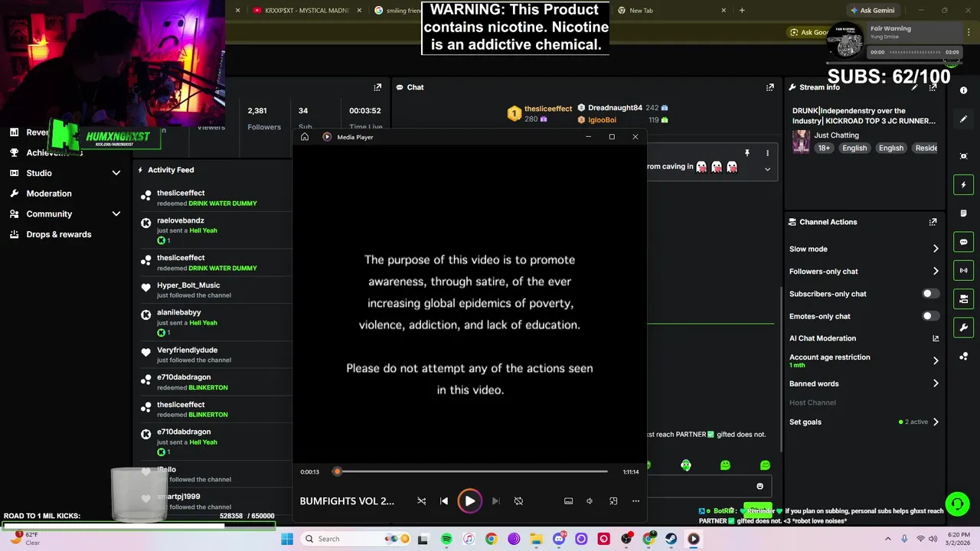This screenshot has height=551, width=980.
Task: Click the volume icon in Media Player
Action: coord(590,501)
